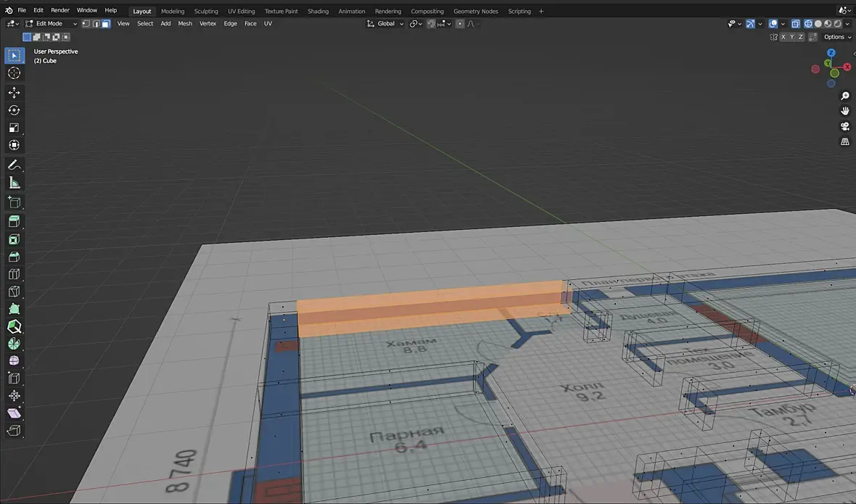
Task: Enable face select mode
Action: click(106, 23)
